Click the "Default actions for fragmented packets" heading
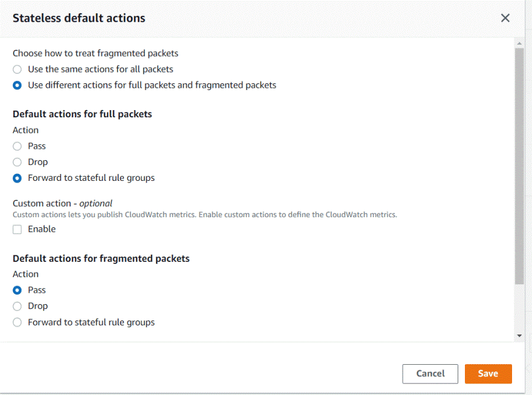The image size is (532, 395). tap(101, 258)
